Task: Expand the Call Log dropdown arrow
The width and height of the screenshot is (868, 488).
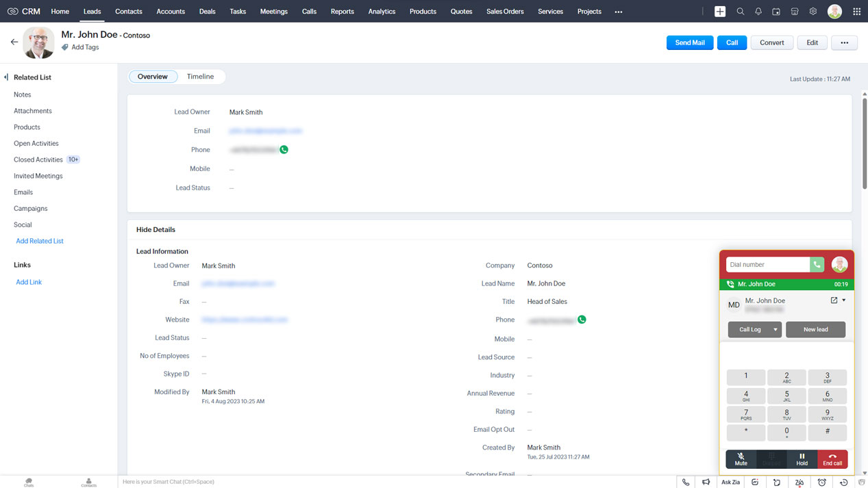Action: point(776,330)
